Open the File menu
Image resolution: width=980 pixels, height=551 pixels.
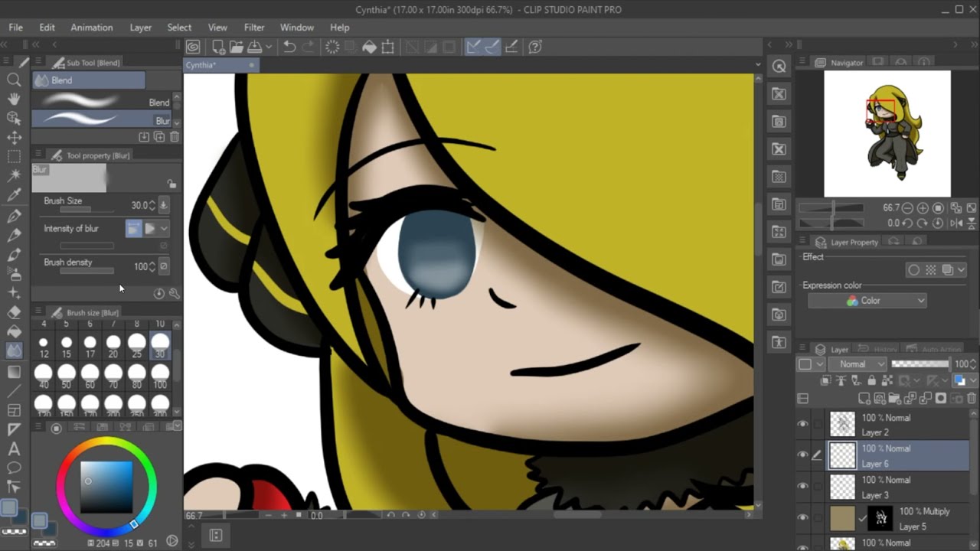(15, 28)
